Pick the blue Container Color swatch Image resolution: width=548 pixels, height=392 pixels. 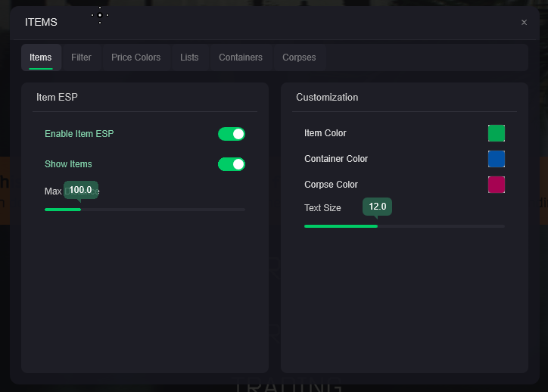click(x=497, y=159)
